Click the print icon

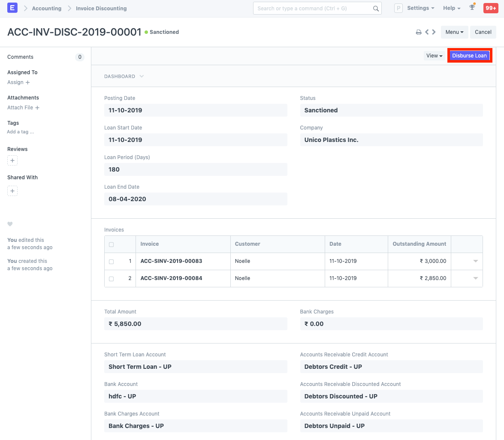tap(419, 32)
